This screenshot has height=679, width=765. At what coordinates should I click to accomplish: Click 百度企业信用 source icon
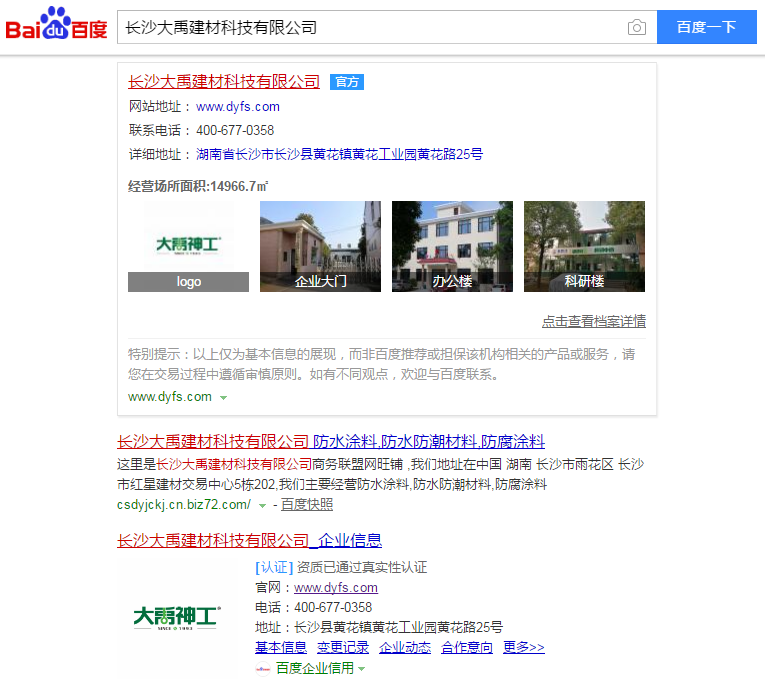tap(262, 669)
